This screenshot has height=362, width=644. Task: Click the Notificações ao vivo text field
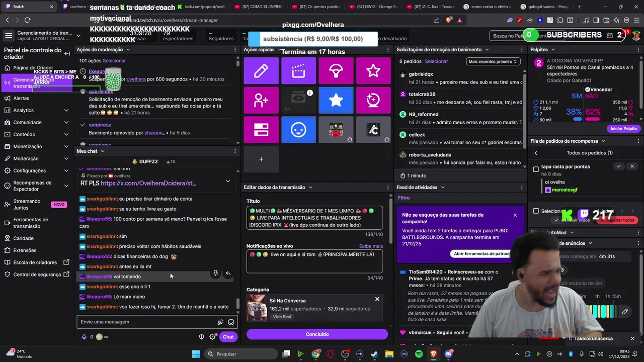point(314,261)
